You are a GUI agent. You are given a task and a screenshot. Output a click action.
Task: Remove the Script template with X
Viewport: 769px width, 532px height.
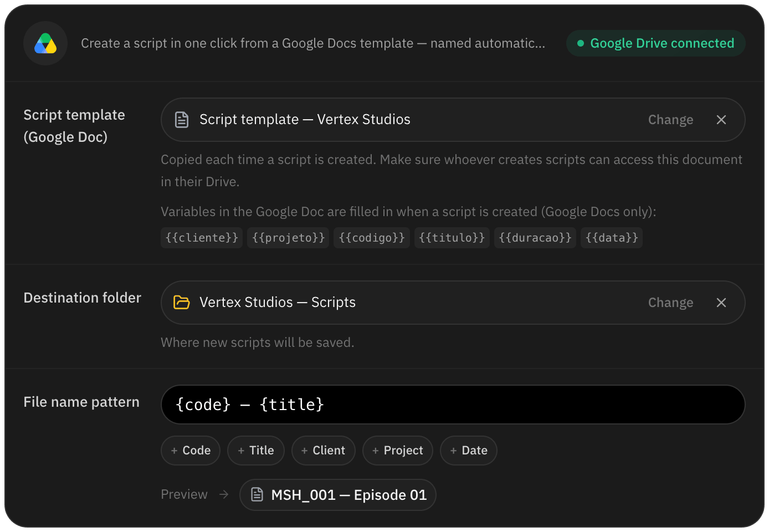(x=721, y=120)
